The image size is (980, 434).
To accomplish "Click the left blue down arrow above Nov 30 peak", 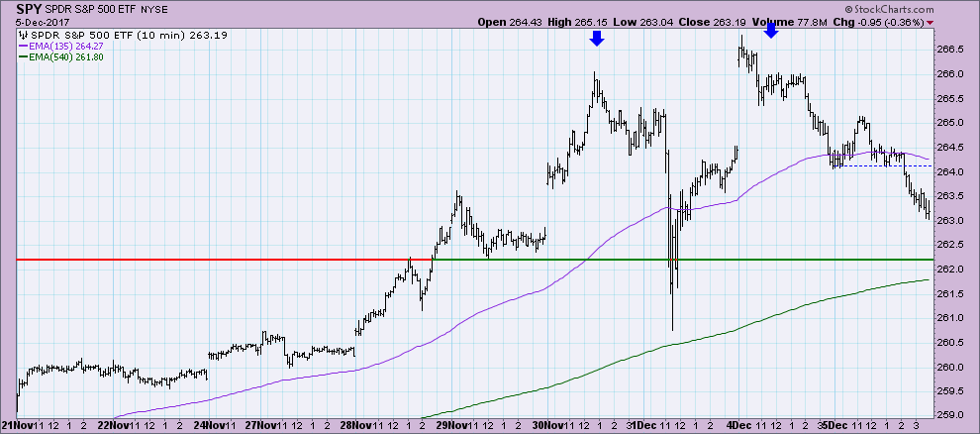I will pos(596,39).
